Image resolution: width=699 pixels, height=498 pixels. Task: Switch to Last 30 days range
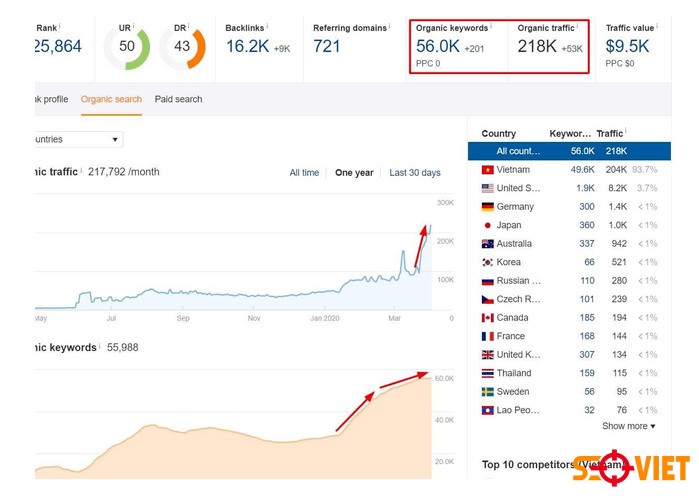[415, 173]
